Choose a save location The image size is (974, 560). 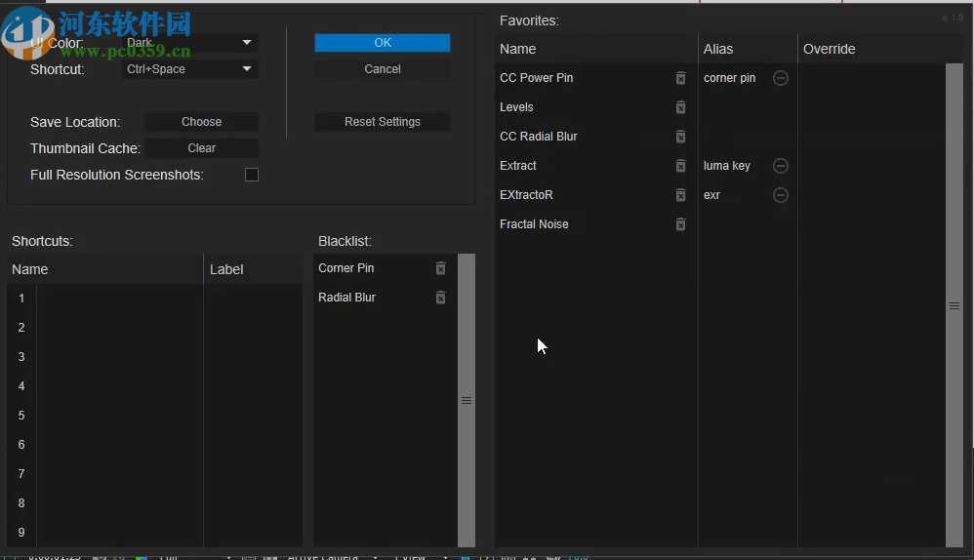[201, 122]
